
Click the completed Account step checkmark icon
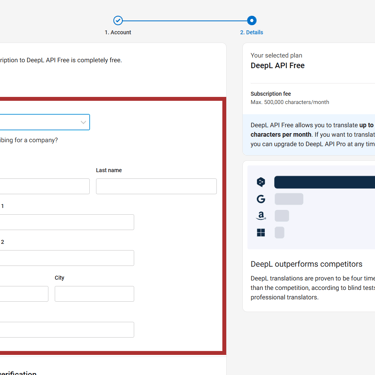tap(118, 21)
